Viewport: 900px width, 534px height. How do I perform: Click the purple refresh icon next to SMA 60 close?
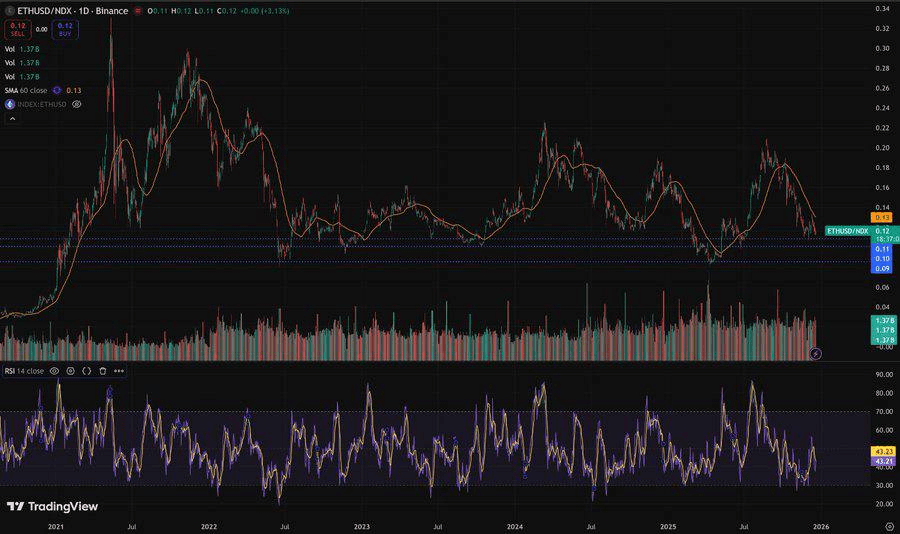[57, 91]
